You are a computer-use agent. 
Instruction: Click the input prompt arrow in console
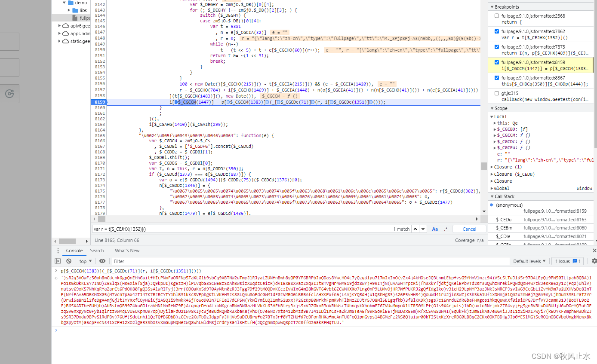coord(55,330)
